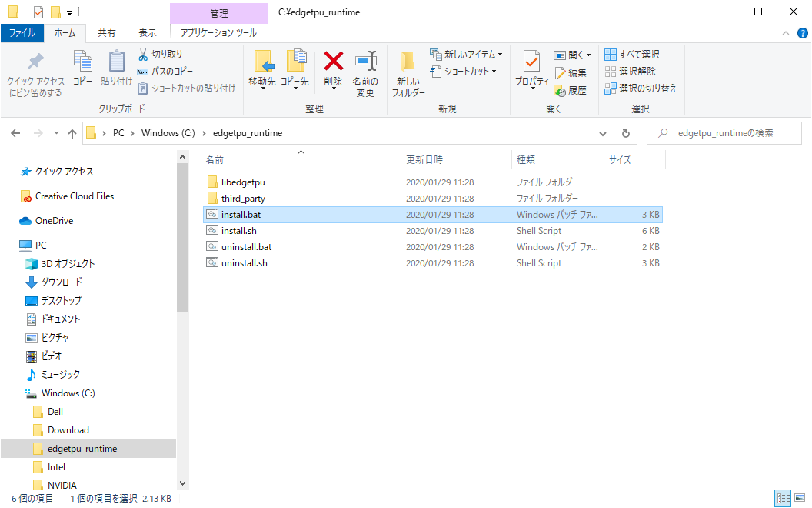Open the Open (開く) dropdown in ribbon
The image size is (812, 508).
pos(572,55)
